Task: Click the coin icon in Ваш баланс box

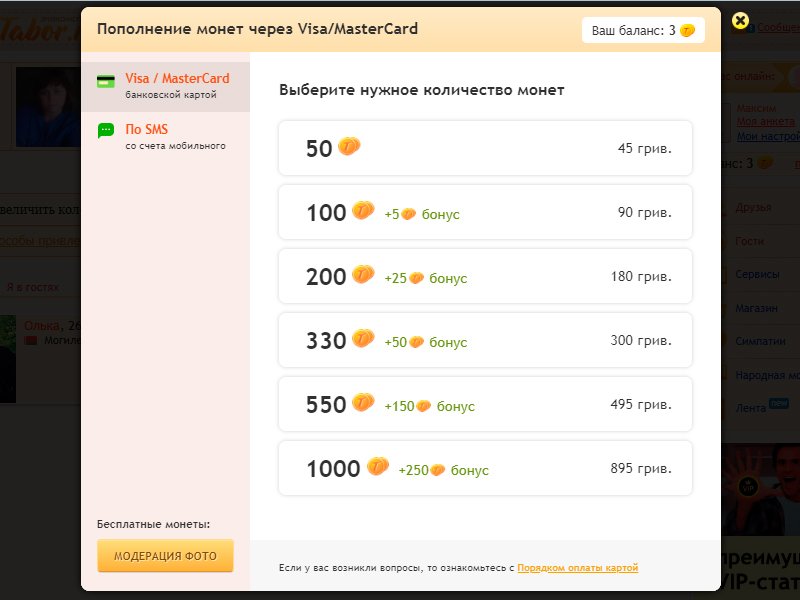Action: (687, 31)
